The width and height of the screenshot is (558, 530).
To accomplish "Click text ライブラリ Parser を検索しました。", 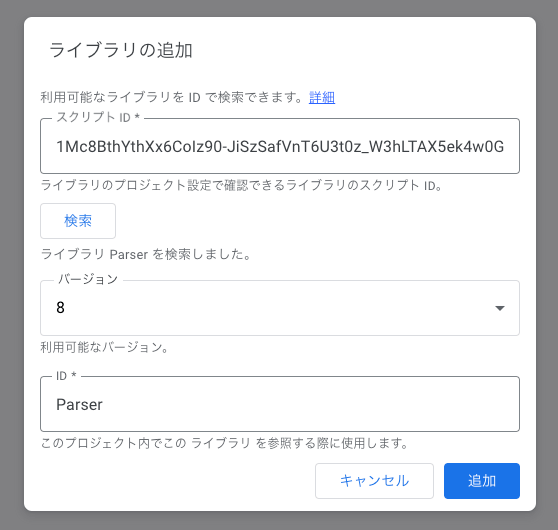I will [x=146, y=254].
